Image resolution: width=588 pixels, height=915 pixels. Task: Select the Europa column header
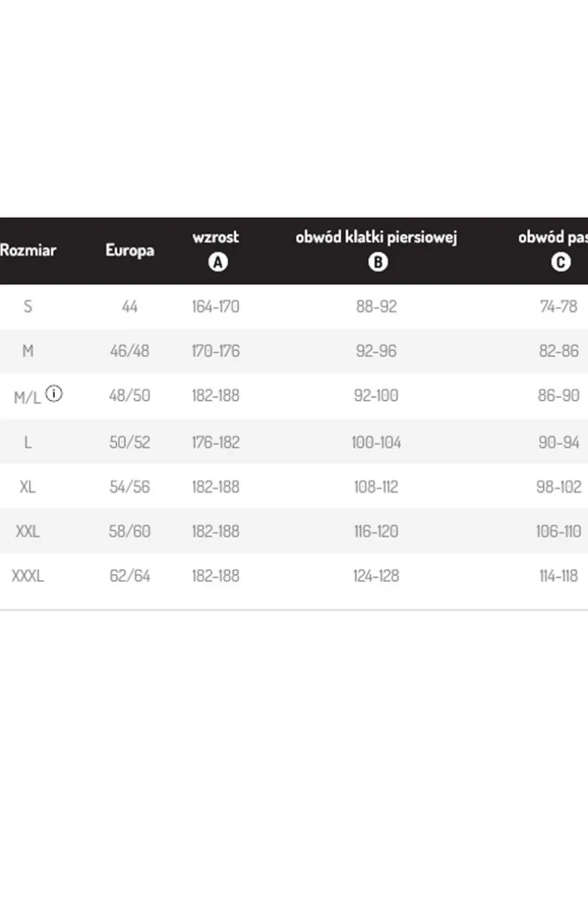tap(130, 250)
